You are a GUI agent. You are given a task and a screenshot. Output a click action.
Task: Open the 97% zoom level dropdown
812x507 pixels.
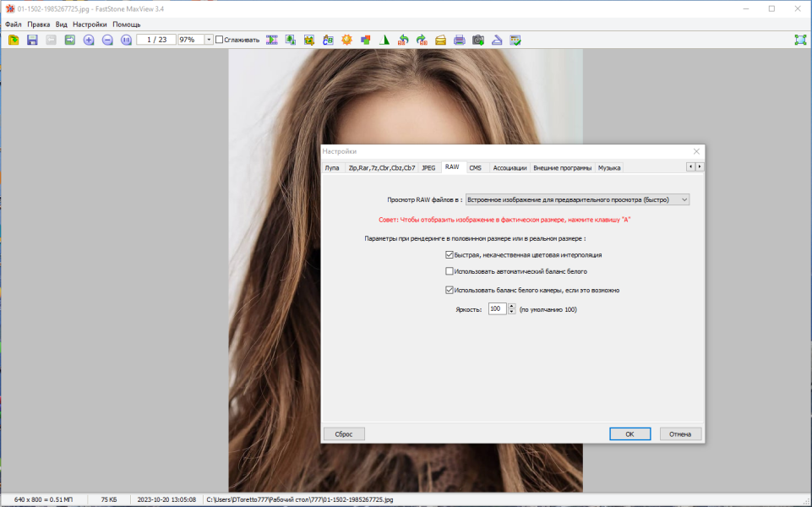[x=209, y=40]
